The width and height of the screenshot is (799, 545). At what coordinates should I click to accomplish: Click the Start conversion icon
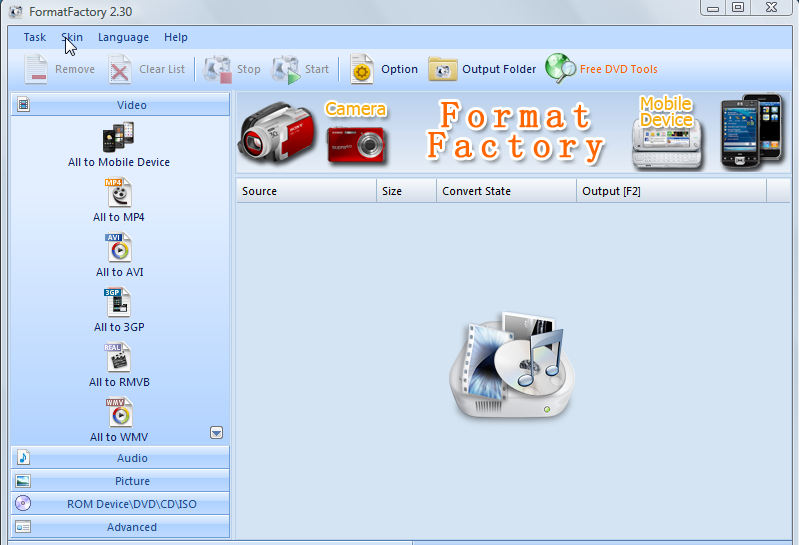286,69
